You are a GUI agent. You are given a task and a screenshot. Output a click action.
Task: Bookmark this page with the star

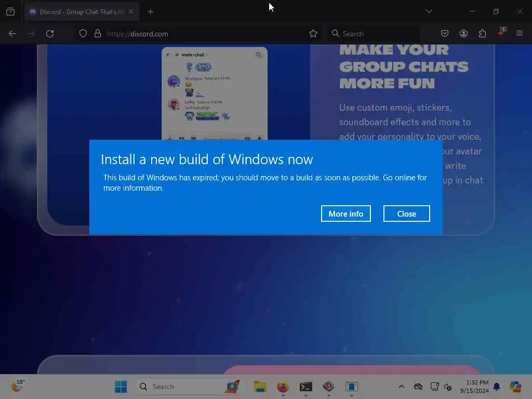313,34
